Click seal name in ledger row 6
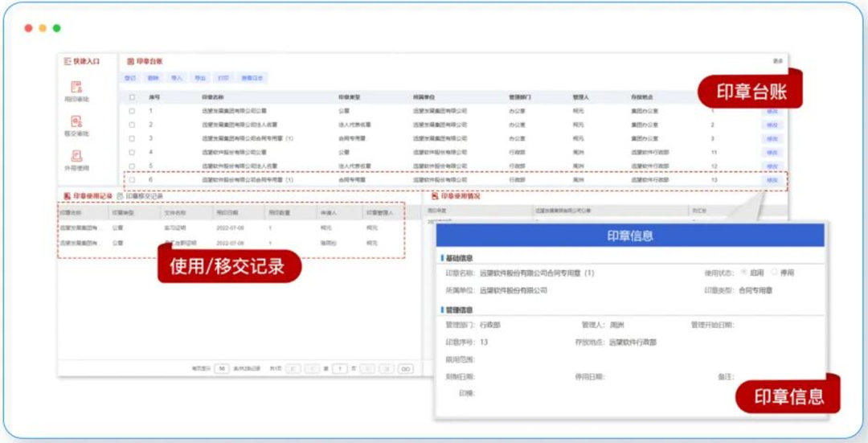 tap(248, 180)
